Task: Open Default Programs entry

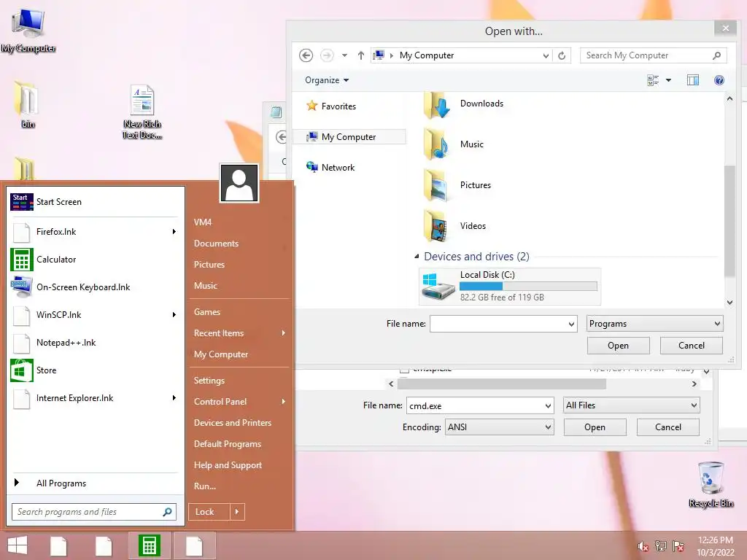Action: 228,444
